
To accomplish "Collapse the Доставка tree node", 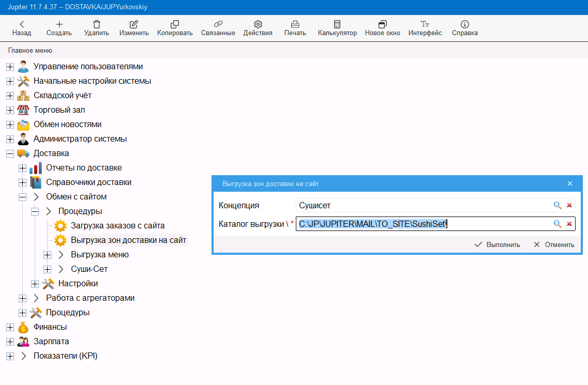I will click(x=9, y=153).
